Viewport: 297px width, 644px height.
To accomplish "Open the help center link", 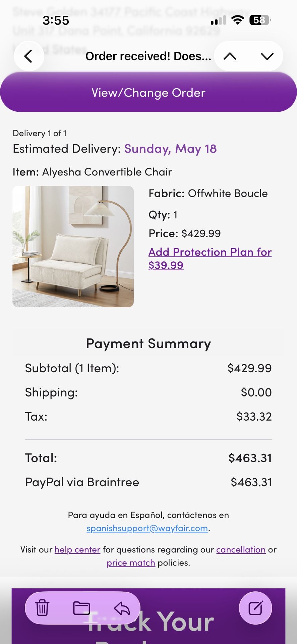I will [x=77, y=550].
